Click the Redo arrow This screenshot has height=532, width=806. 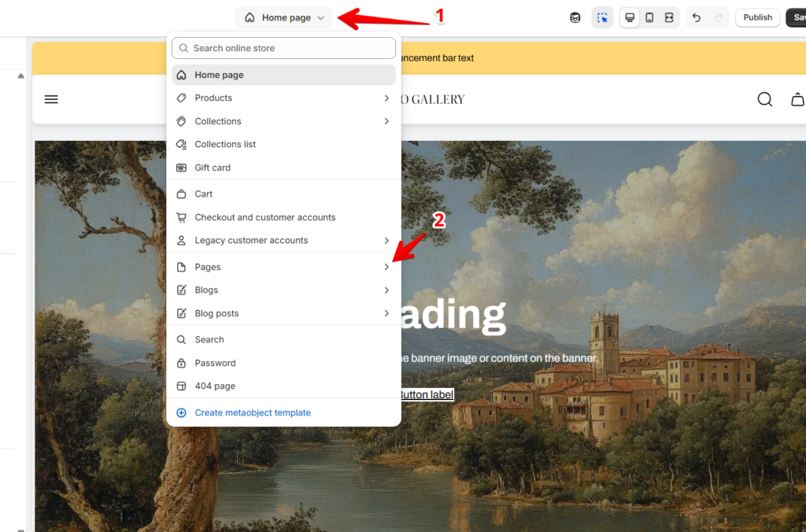pyautogui.click(x=719, y=18)
